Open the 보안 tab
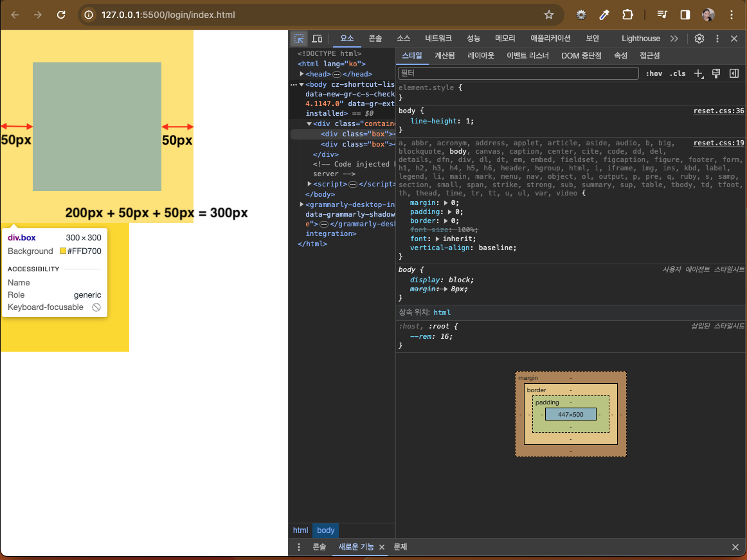747x560 pixels. [592, 39]
